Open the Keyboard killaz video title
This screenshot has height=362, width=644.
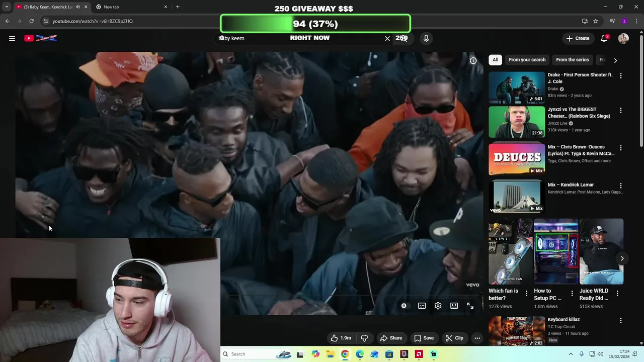pos(563,320)
